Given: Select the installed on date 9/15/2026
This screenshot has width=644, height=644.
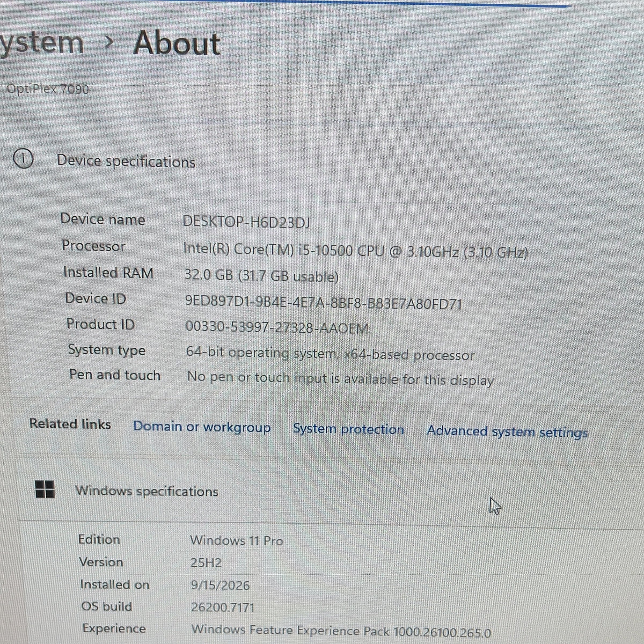Looking at the screenshot, I should pos(221,585).
